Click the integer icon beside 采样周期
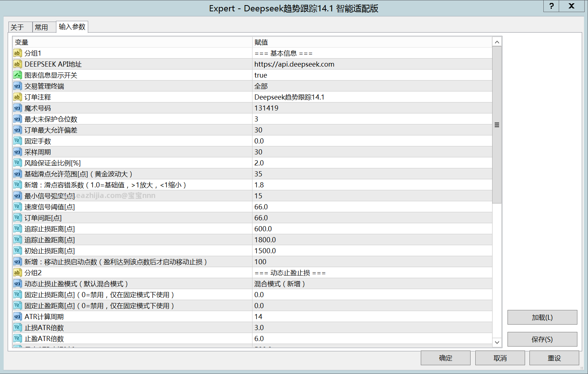 coord(17,152)
